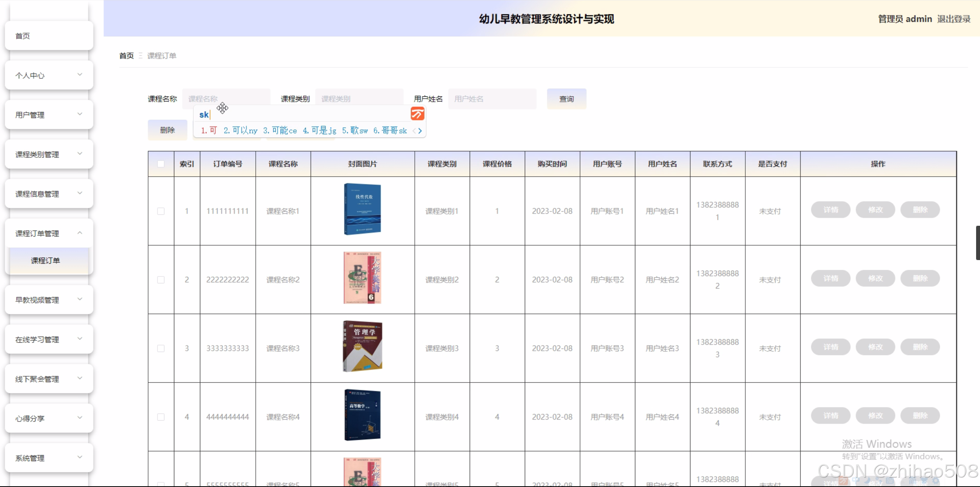Click 退出登录 to log out

pos(953,19)
